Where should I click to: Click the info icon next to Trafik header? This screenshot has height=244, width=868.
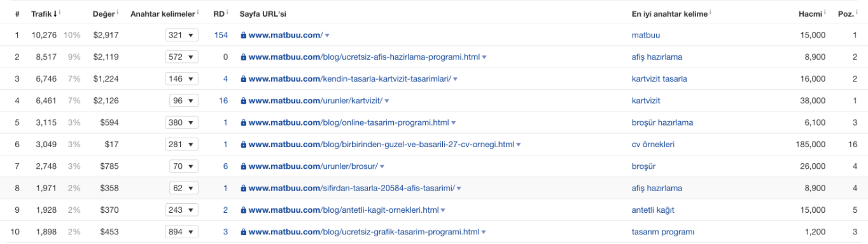pyautogui.click(x=60, y=12)
